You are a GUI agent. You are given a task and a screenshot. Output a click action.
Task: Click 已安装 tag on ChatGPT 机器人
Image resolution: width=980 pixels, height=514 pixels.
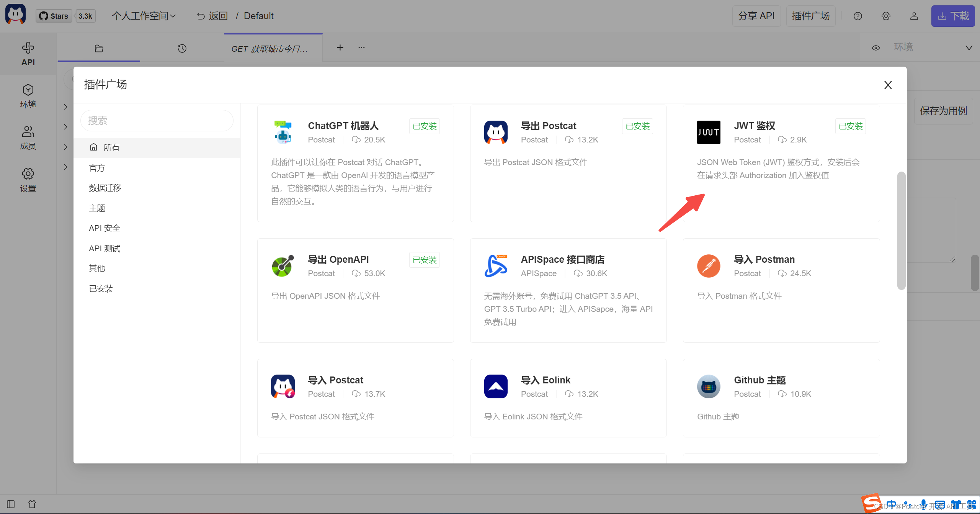point(425,126)
